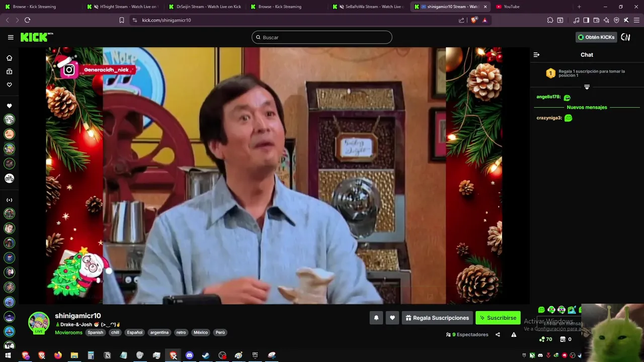The image size is (644, 362).
Task: Click the live broadcast sidebar section icon
Action: pyautogui.click(x=9, y=200)
